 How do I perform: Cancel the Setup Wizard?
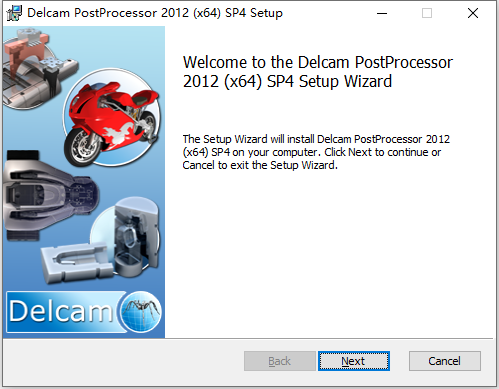445,361
